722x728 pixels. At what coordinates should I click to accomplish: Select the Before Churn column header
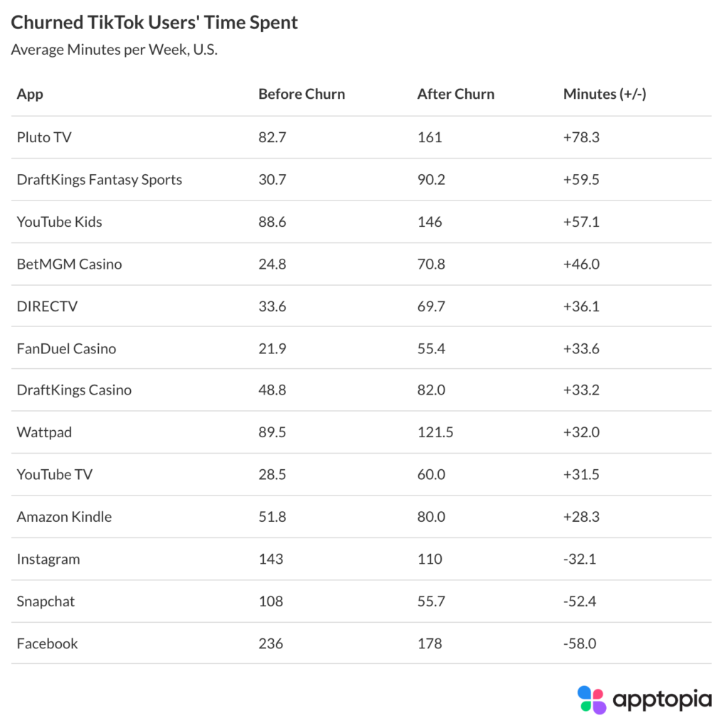tap(302, 95)
